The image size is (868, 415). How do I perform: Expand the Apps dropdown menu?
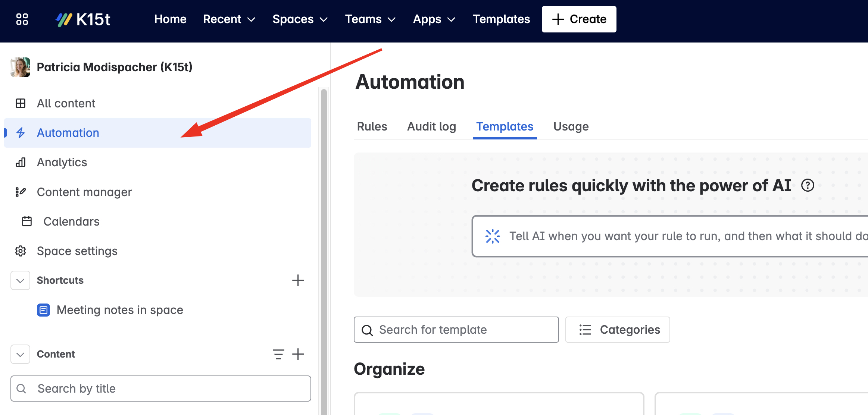click(x=434, y=19)
